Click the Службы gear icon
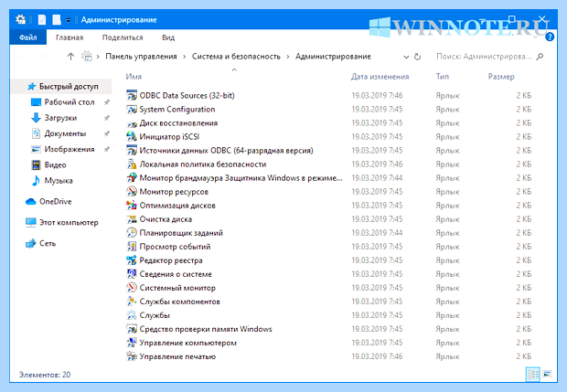567x392 pixels. 132,315
